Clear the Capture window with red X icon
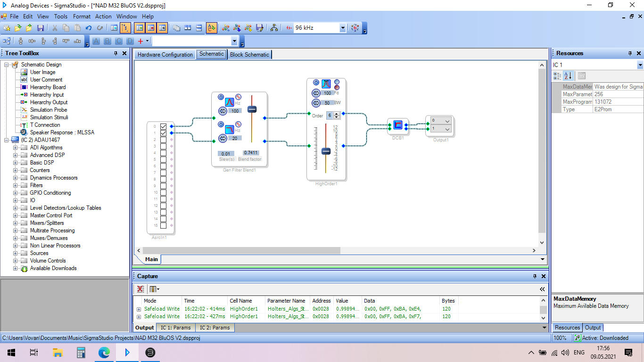 (140, 289)
